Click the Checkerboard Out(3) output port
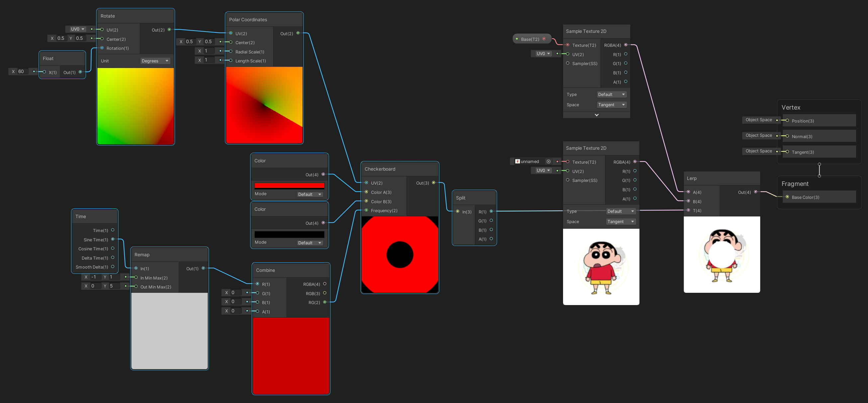 pyautogui.click(x=434, y=183)
